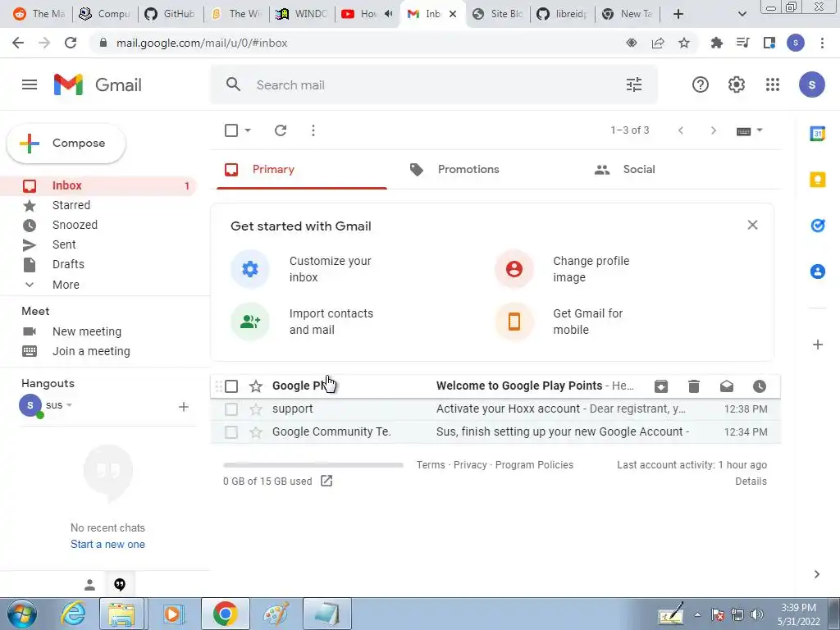Screen dimensions: 840x630
Task: Open the select-all dropdown arrow
Action: click(248, 130)
